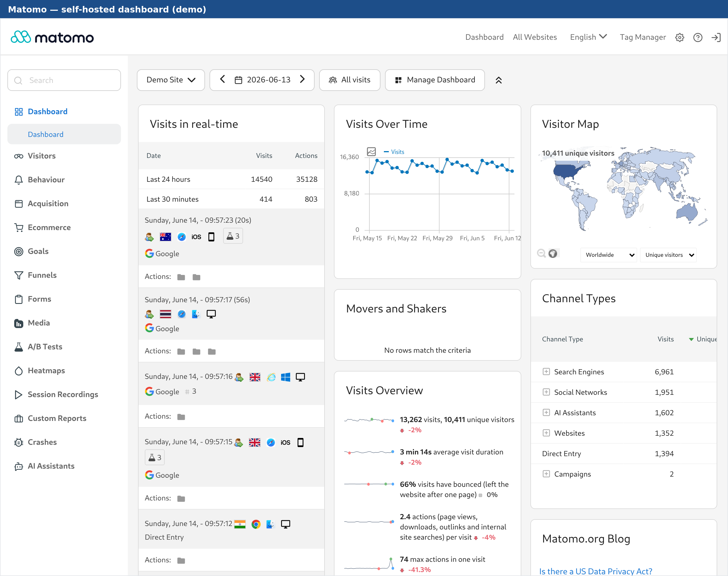This screenshot has width=728, height=576.
Task: Toggle the Visits series legend in chart
Action: tap(394, 152)
